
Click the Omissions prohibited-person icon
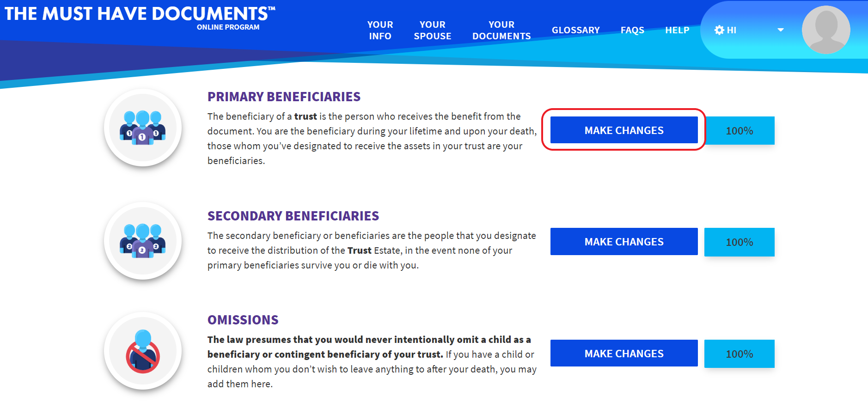tap(143, 351)
